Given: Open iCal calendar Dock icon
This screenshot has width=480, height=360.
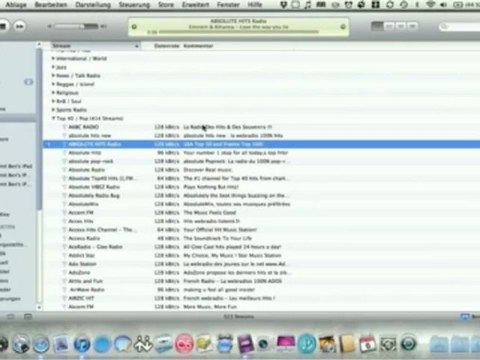Looking at the screenshot, I should pos(368,344).
